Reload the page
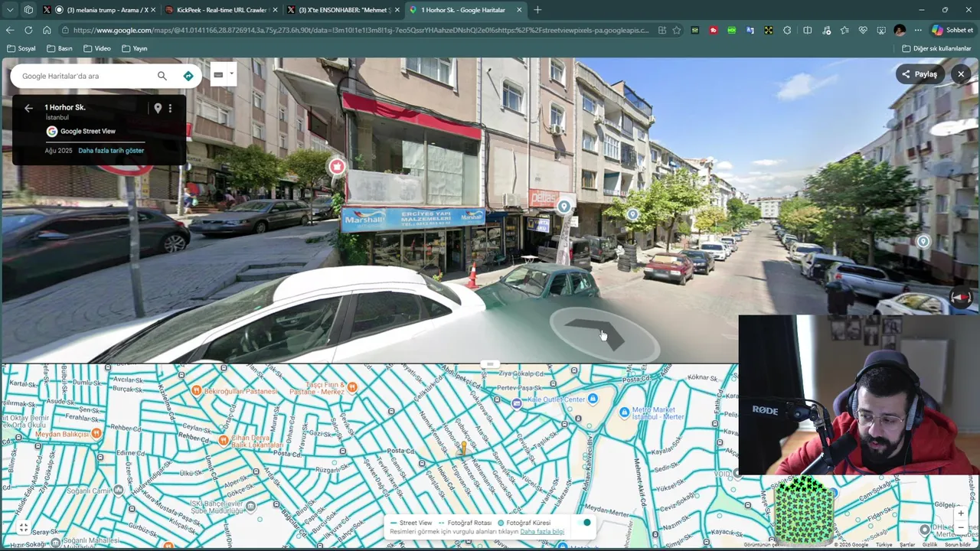The image size is (980, 551). coord(28,30)
